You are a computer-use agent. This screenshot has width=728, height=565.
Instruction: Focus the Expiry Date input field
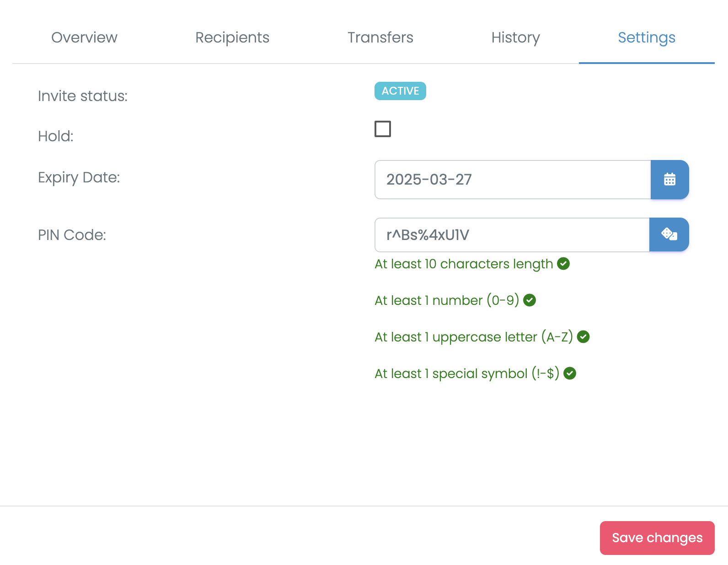tap(512, 180)
